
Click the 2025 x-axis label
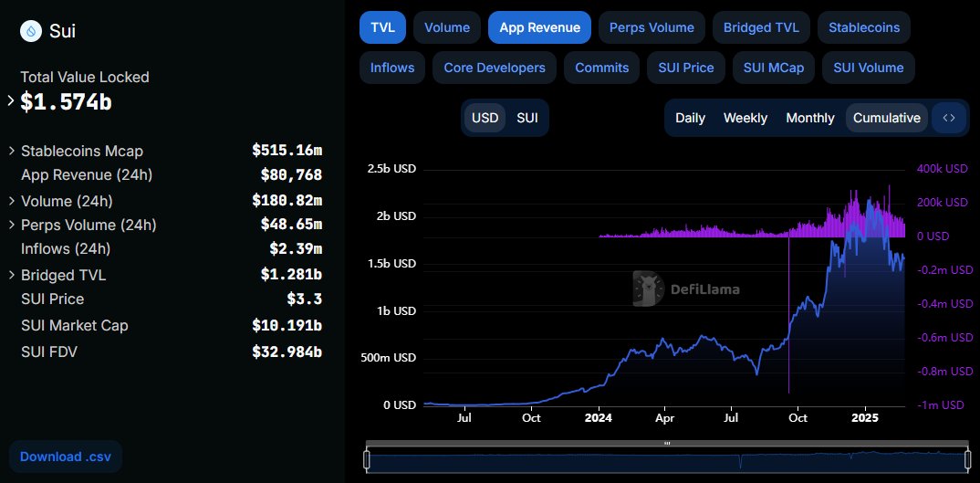(x=866, y=418)
